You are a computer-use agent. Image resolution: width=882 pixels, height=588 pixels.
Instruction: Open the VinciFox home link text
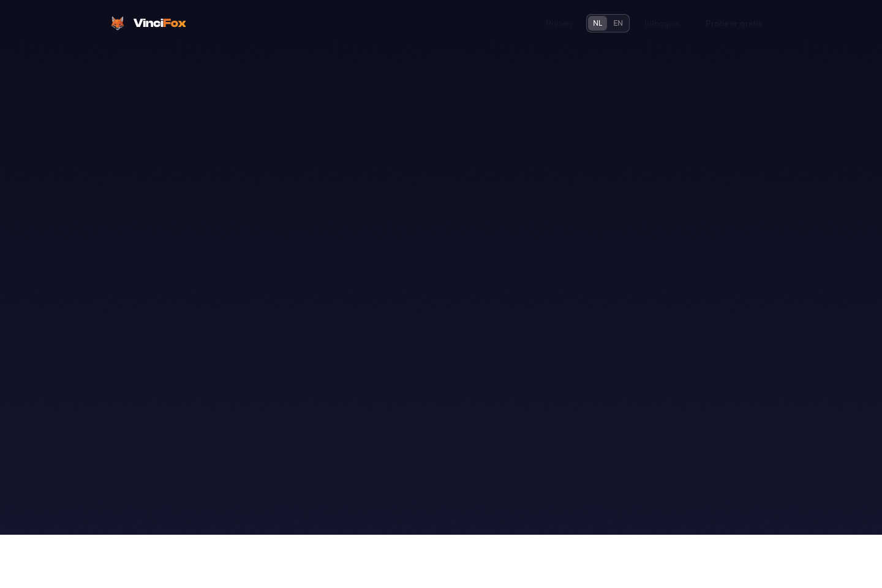click(x=159, y=23)
